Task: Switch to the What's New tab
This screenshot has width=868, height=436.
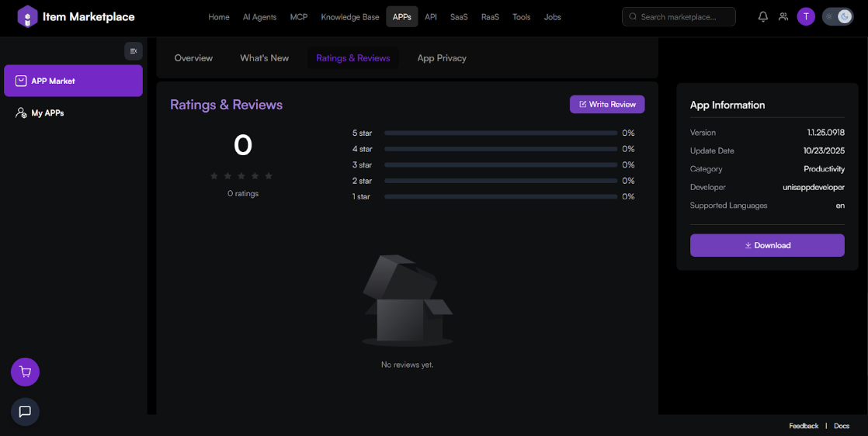Action: coord(264,58)
